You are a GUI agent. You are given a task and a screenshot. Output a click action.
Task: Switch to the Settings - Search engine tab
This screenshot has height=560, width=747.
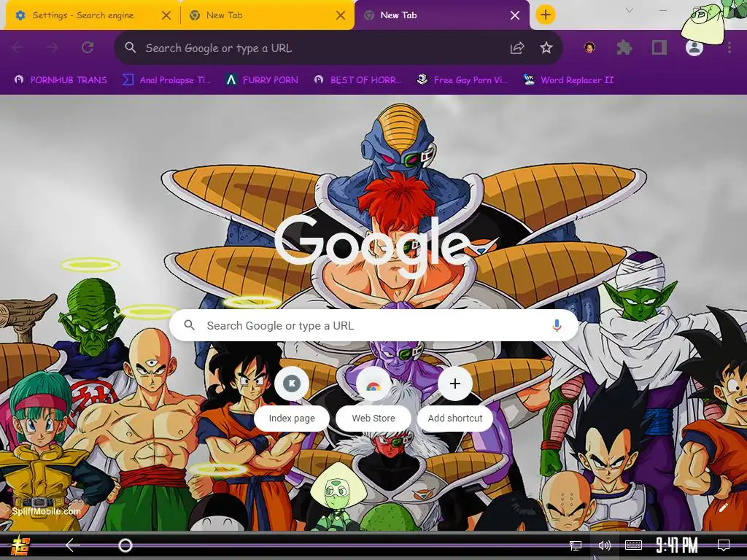coord(93,15)
